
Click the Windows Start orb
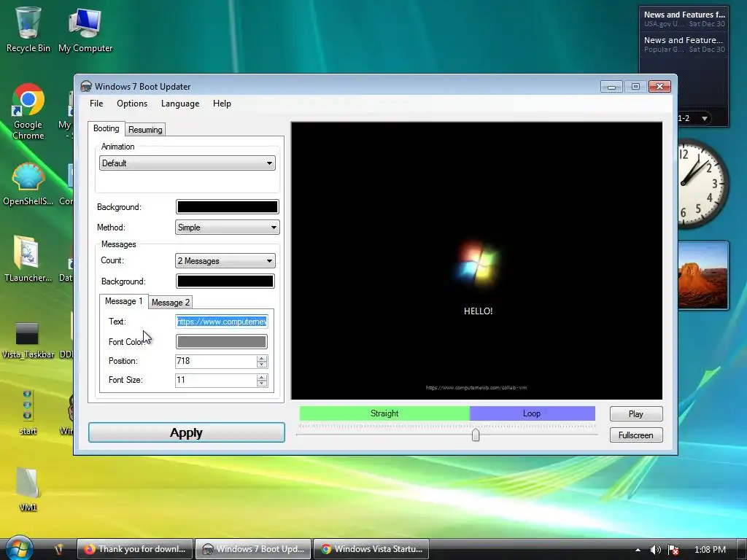19,548
